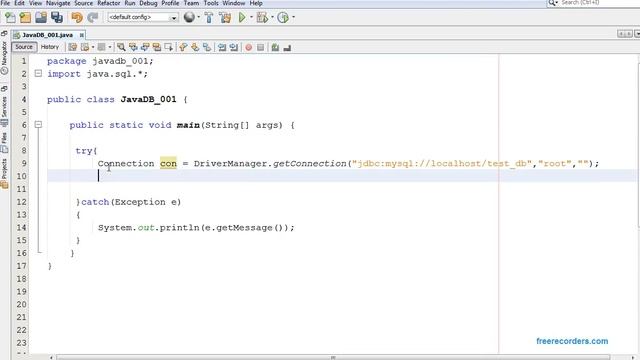
Task: Click the Find Next Occurrence icon
Action: pyautogui.click(x=145, y=47)
